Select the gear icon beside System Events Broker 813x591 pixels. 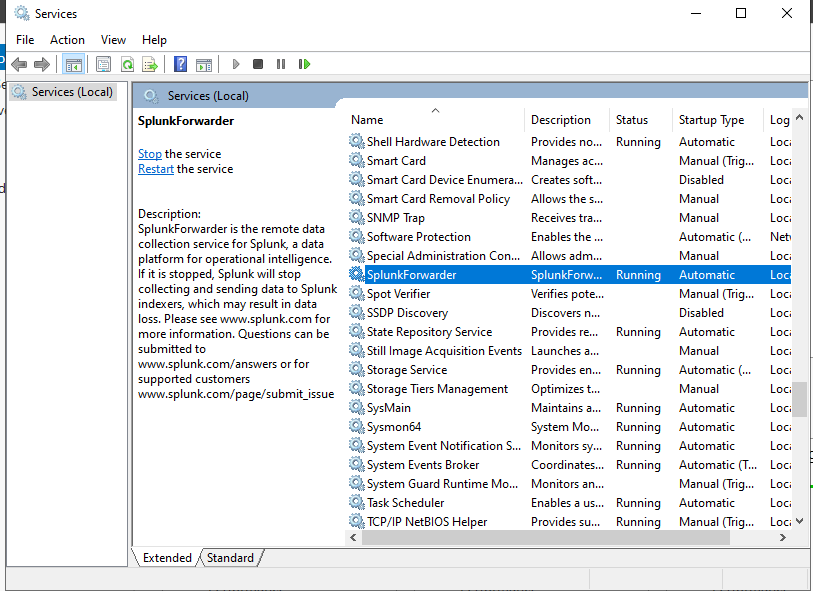[x=356, y=464]
